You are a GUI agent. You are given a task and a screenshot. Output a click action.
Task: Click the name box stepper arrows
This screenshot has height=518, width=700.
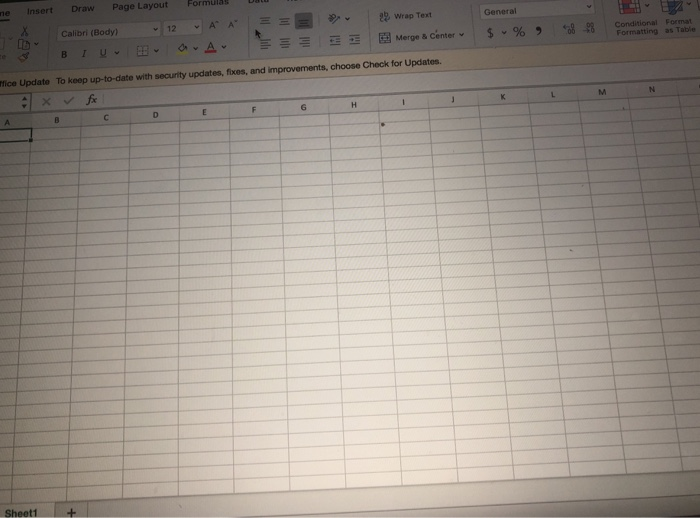(25, 103)
